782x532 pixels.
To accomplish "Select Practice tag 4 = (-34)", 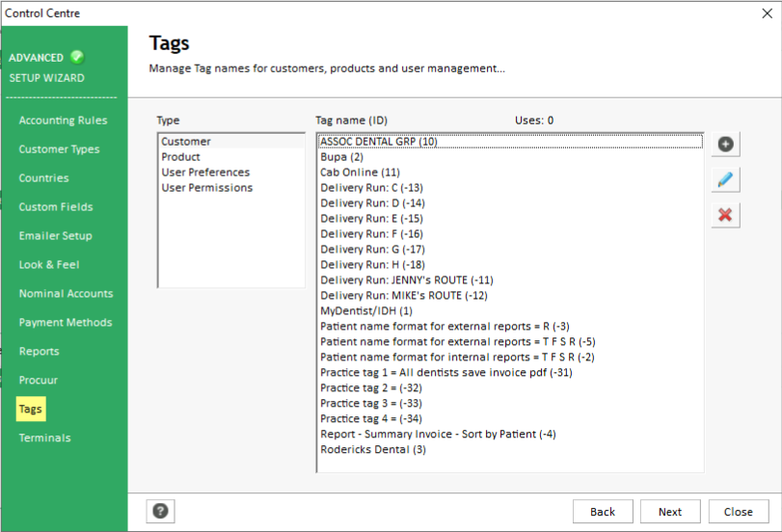I will 510,419.
